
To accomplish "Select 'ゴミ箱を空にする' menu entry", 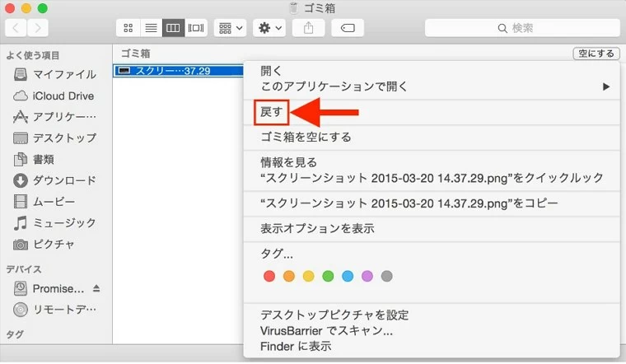I will click(306, 138).
